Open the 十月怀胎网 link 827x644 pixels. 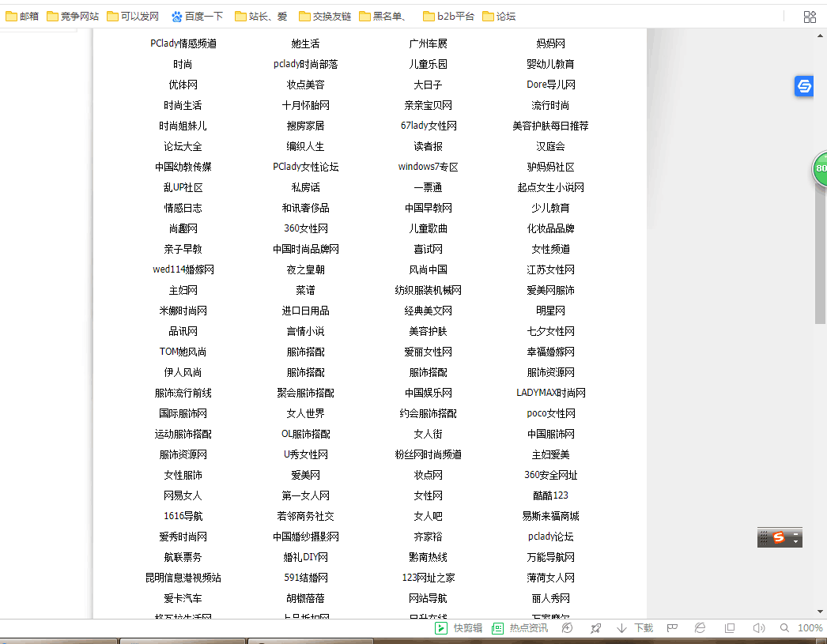[305, 105]
